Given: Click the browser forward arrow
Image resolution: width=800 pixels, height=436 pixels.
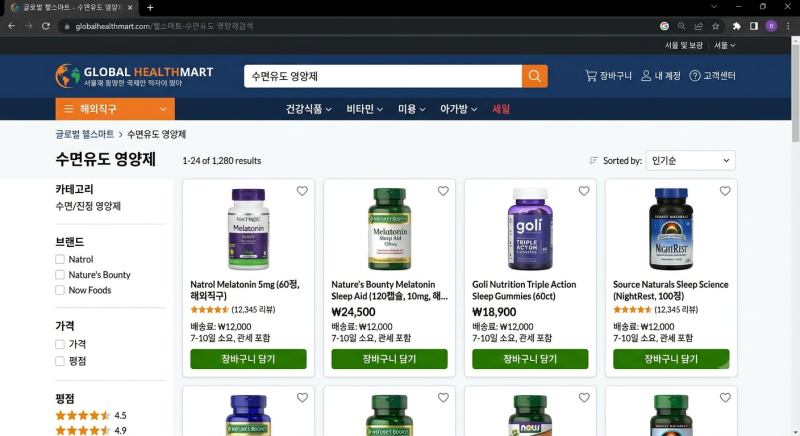Looking at the screenshot, I should pyautogui.click(x=29, y=26).
